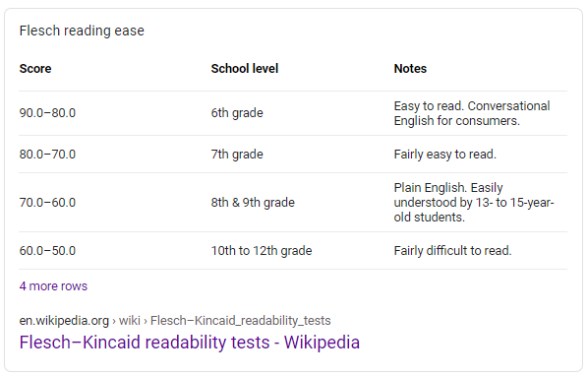Click the 'Notes' column header
The image size is (588, 376).
410,69
